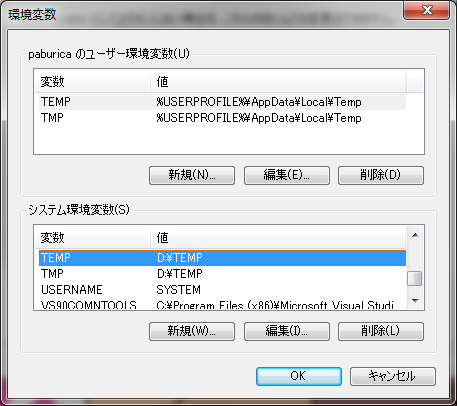
Task: Click the 値 column header in system list
Action: [x=278, y=238]
